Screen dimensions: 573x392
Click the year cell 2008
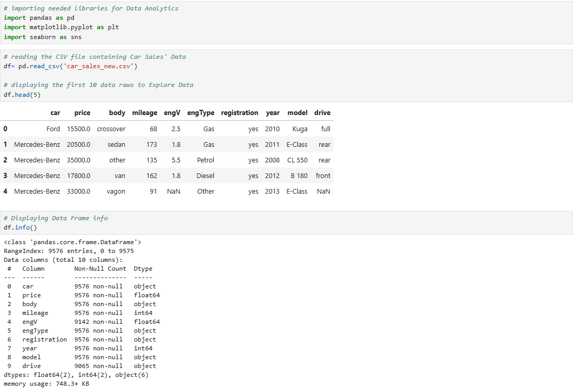tap(272, 160)
